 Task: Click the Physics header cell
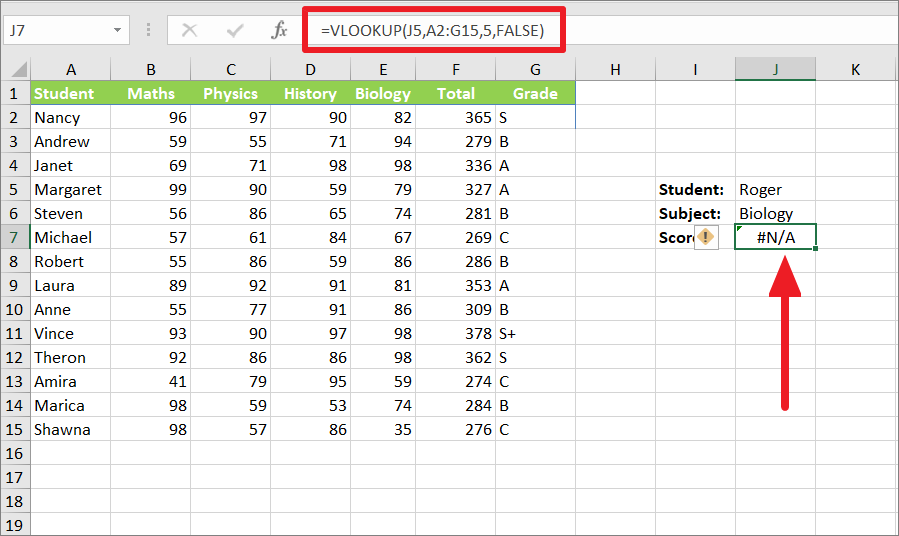[x=230, y=93]
